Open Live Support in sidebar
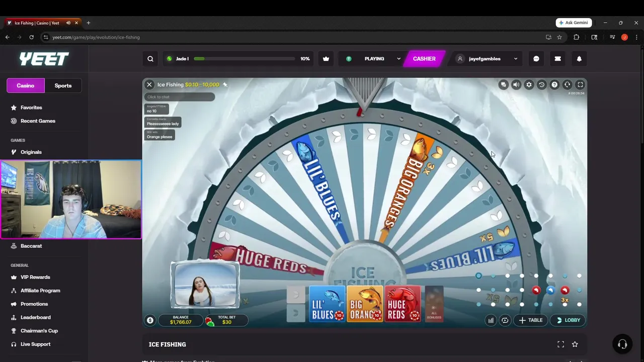This screenshot has height=362, width=644. click(x=35, y=344)
